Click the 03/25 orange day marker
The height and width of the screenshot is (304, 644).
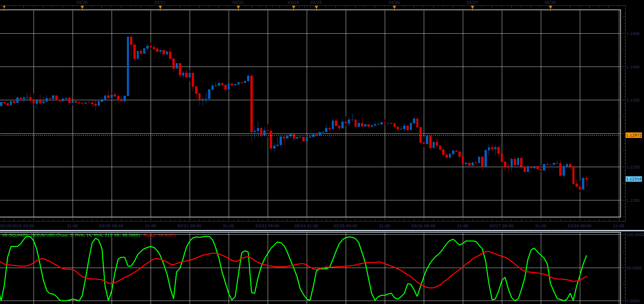pos(316,8)
